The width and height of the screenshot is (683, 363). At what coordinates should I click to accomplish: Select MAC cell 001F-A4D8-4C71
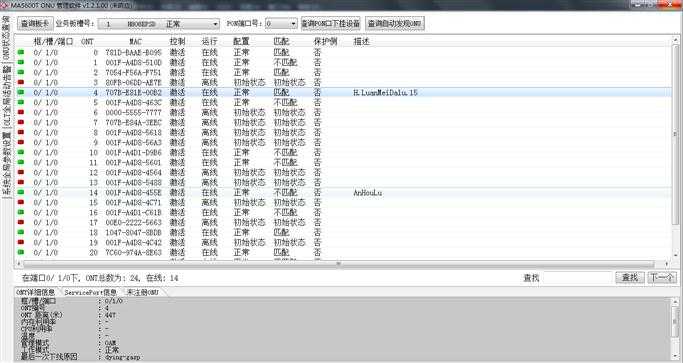point(133,203)
